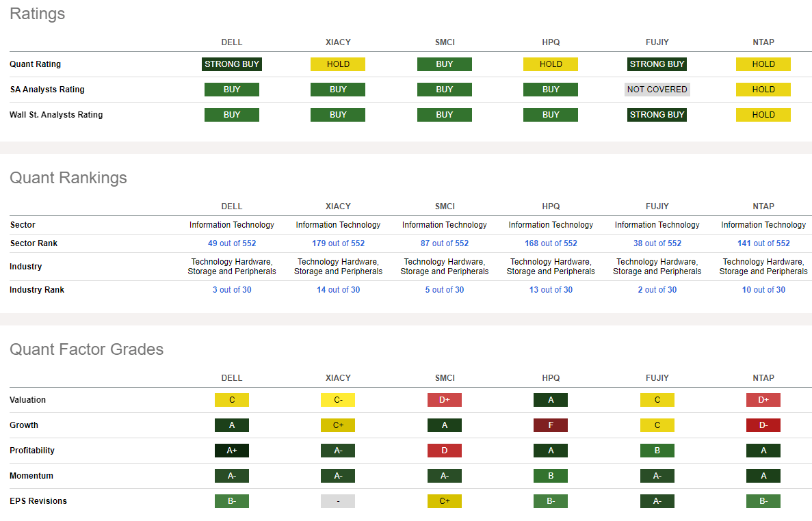Screen dimensions: 812x521
Task: Select the Sector Rank row label
Action: [34, 243]
